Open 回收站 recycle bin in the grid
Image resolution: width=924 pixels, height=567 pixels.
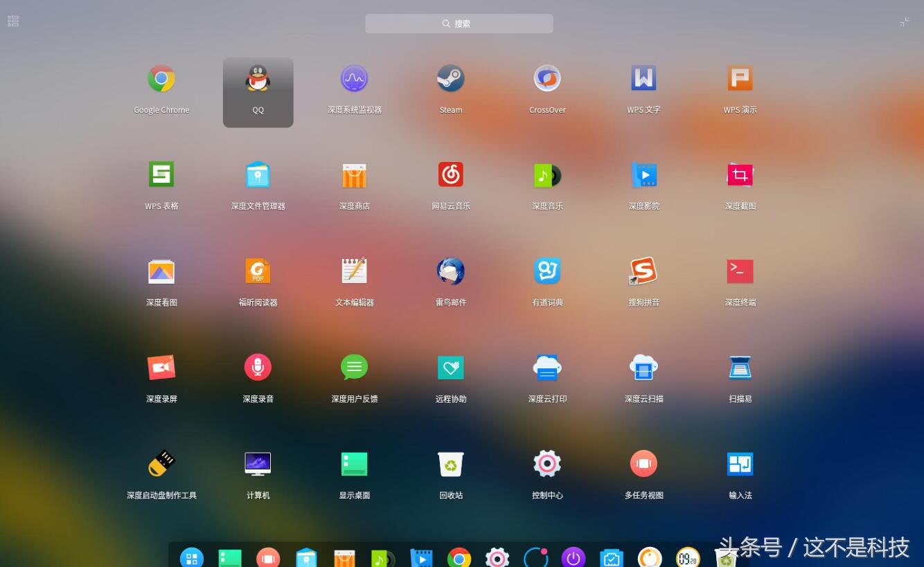[x=451, y=464]
